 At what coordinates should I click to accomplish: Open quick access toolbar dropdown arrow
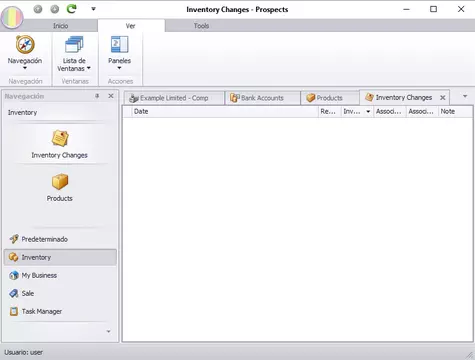tap(93, 9)
